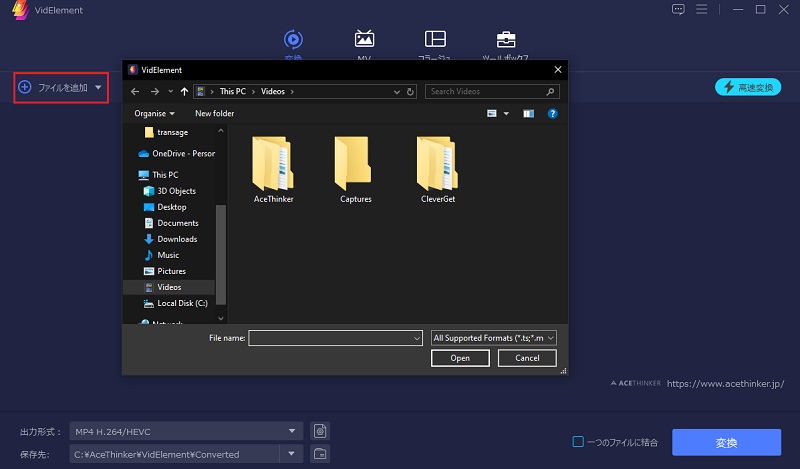Open the Toolbox tab icon
800x469 pixels.
click(x=506, y=39)
